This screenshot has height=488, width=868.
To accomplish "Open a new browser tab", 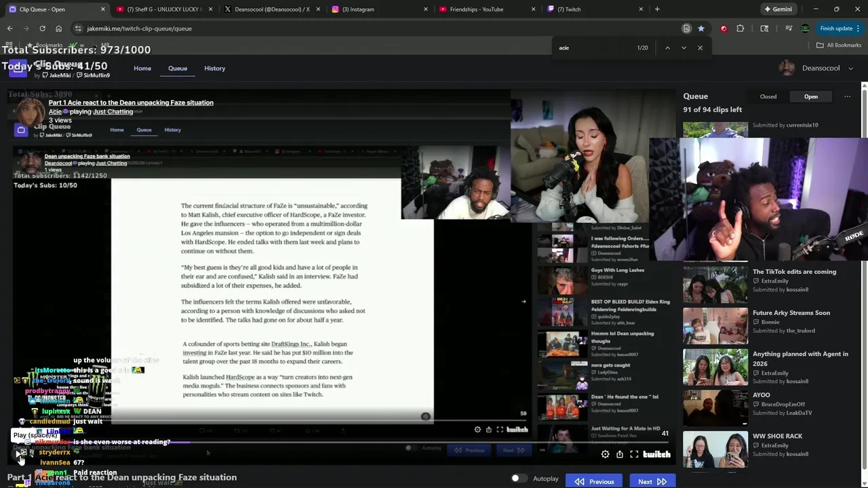I will (657, 9).
